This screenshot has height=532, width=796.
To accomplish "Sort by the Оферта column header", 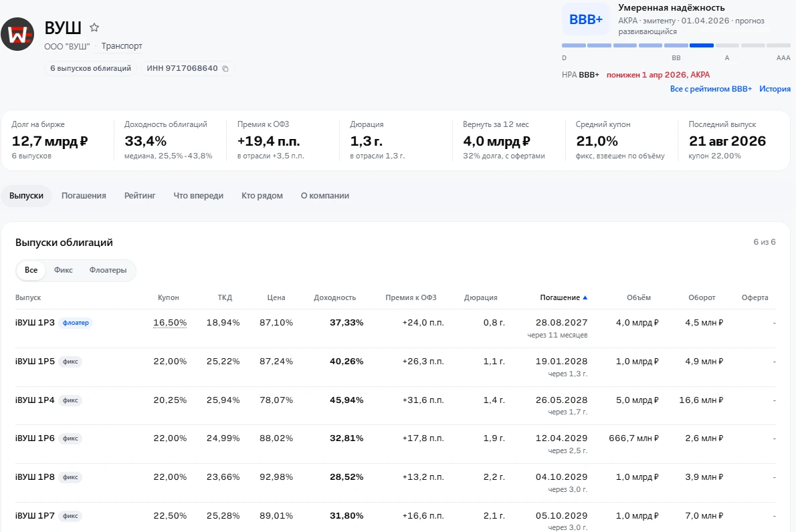I will click(x=755, y=297).
